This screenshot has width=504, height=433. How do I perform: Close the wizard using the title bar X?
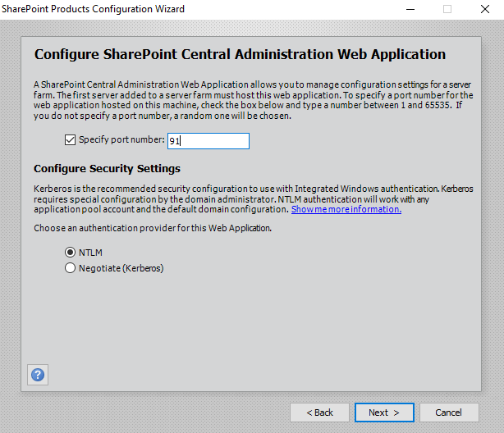pos(485,9)
